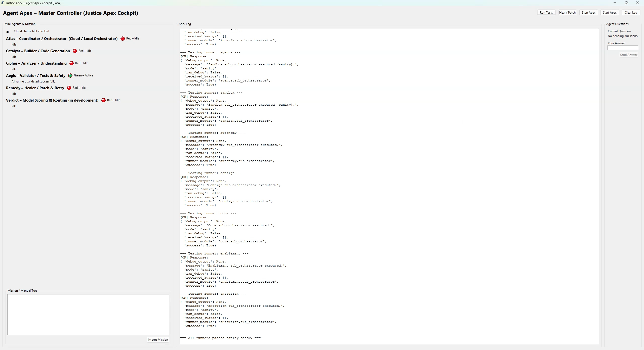Click Catalyst agent red status light
This screenshot has height=350, width=644.
(75, 51)
